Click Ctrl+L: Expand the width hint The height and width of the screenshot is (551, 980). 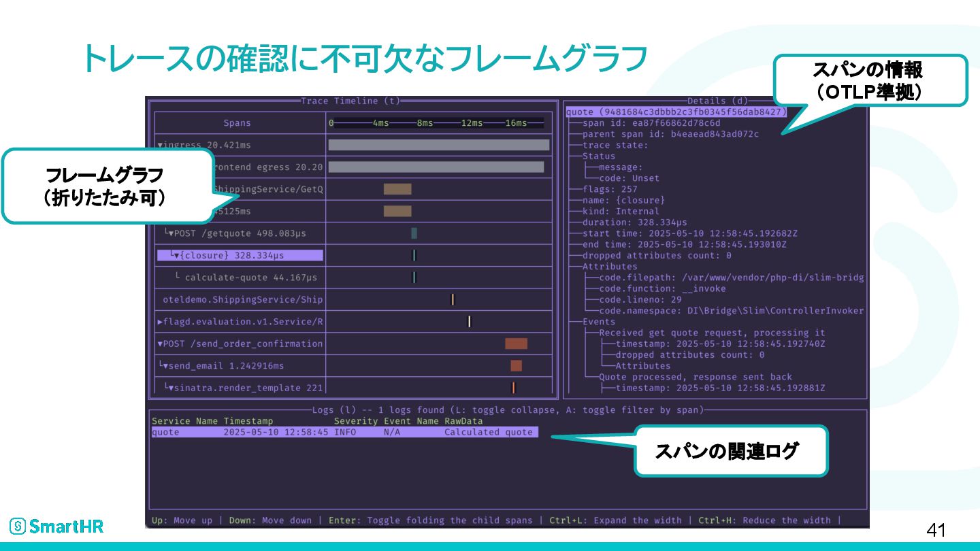click(x=615, y=520)
